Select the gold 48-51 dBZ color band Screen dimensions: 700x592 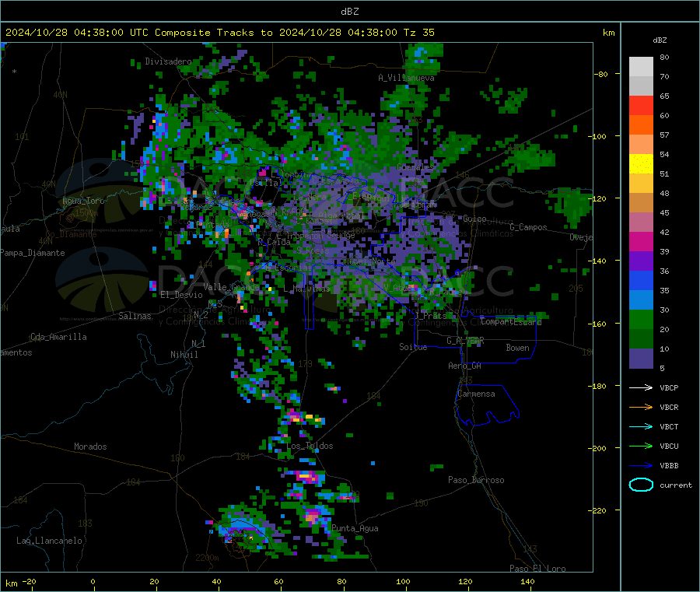coord(641,184)
